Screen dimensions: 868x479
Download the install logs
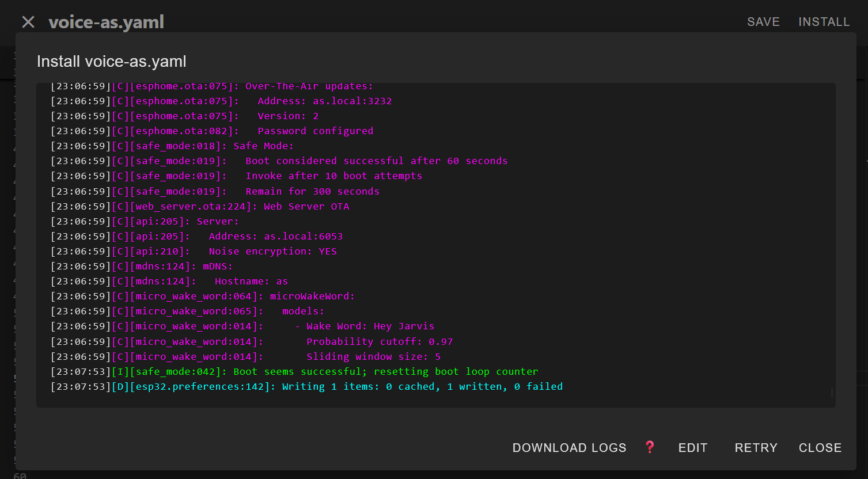[569, 448]
